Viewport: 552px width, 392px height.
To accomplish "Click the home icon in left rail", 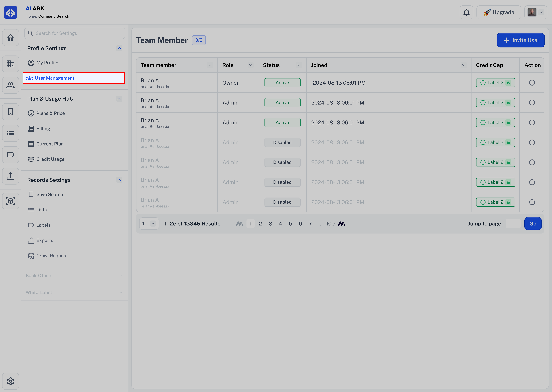I will (10, 38).
